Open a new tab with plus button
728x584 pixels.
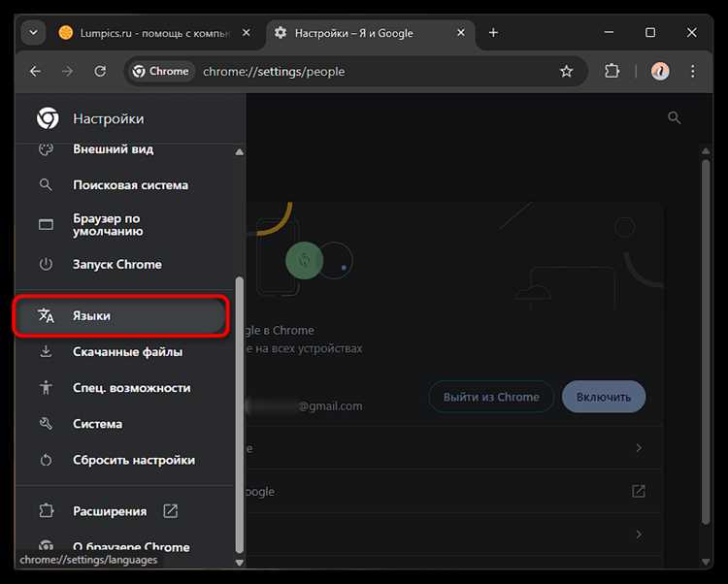click(x=493, y=33)
